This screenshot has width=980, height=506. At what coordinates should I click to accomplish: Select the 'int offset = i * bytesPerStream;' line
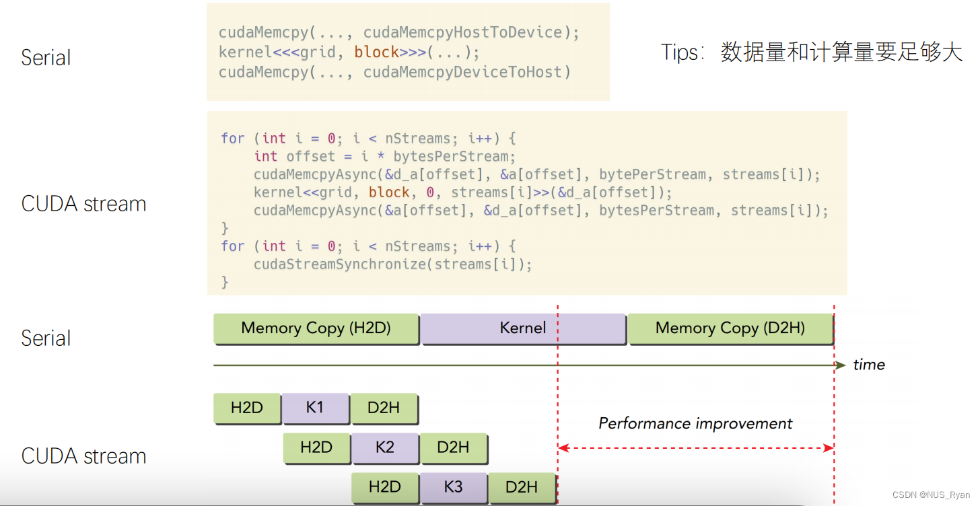pyautogui.click(x=385, y=156)
